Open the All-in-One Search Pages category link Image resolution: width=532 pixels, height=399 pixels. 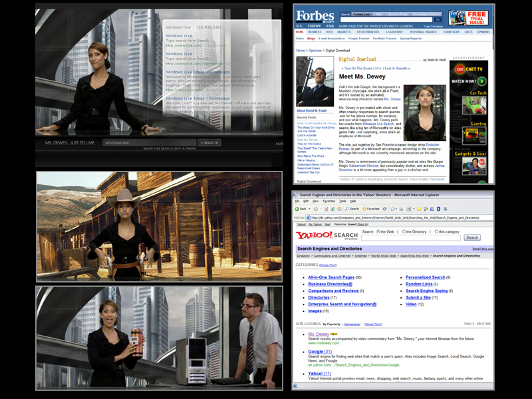click(331, 277)
